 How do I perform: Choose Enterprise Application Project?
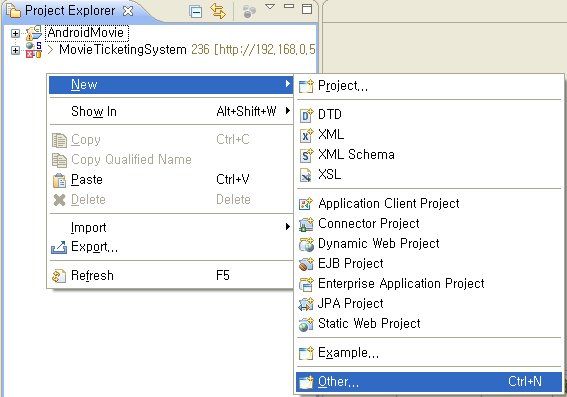(x=429, y=283)
